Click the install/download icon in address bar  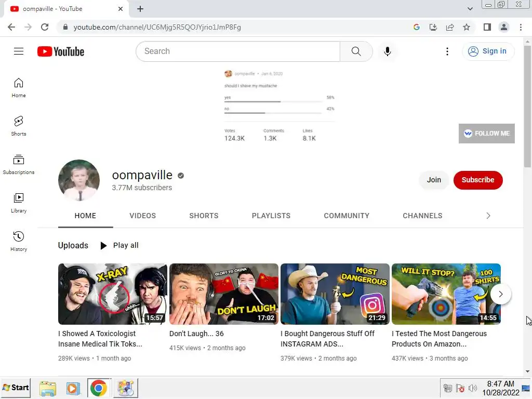[433, 27]
